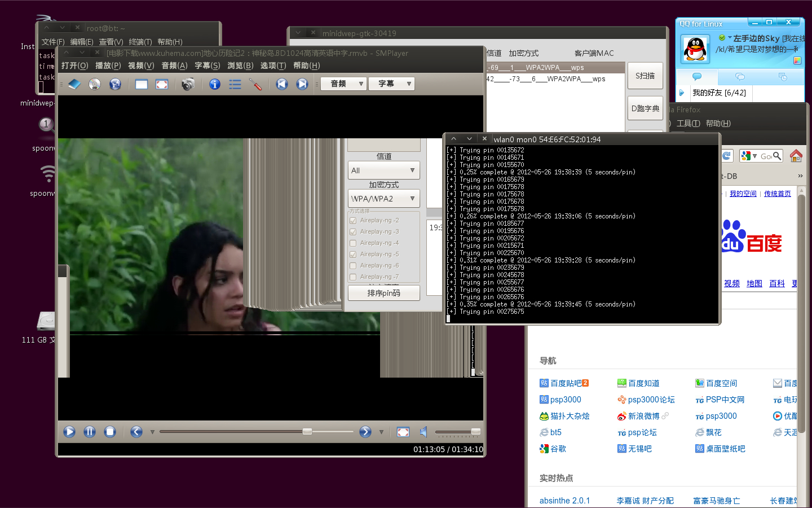This screenshot has height=508, width=812.
Task: Toggle the Aireplay-ng -2 checkbox
Action: tap(353, 221)
